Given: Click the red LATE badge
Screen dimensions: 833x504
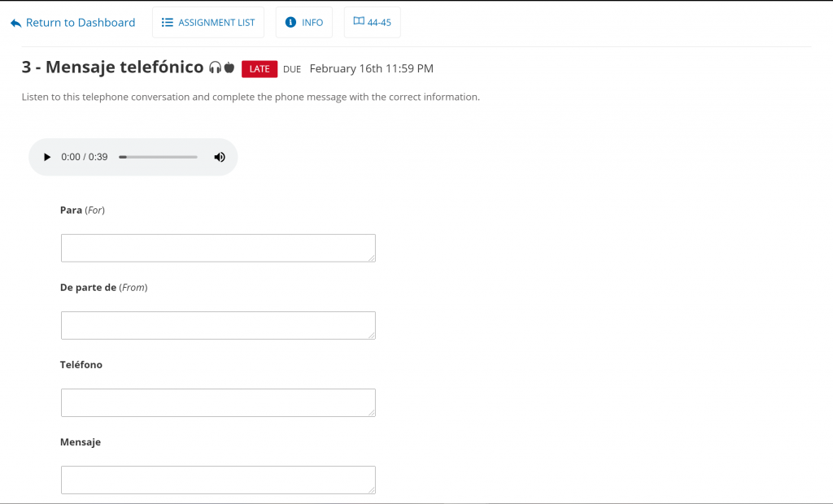Looking at the screenshot, I should pyautogui.click(x=259, y=69).
